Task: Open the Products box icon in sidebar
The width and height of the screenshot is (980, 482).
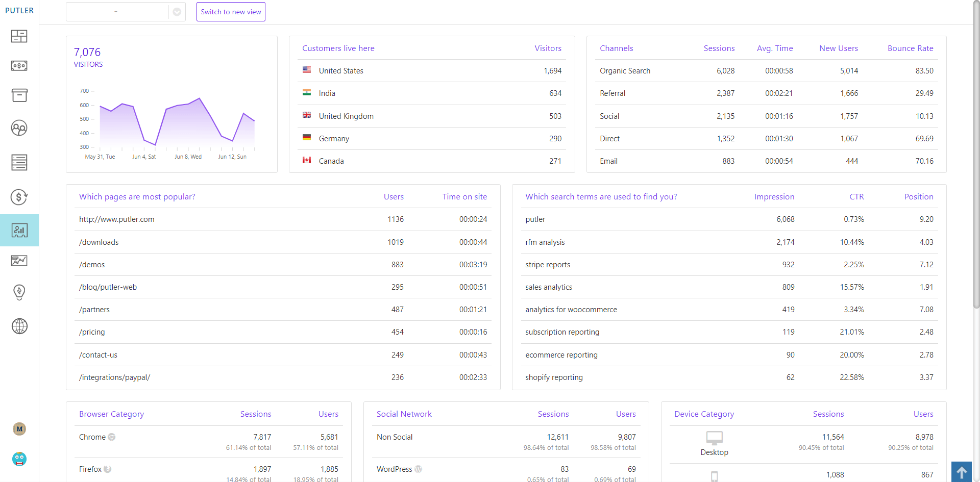Action: [19, 95]
